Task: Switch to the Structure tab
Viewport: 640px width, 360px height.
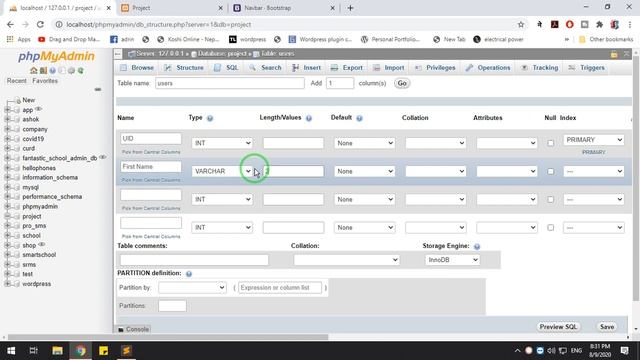Action: [x=184, y=68]
